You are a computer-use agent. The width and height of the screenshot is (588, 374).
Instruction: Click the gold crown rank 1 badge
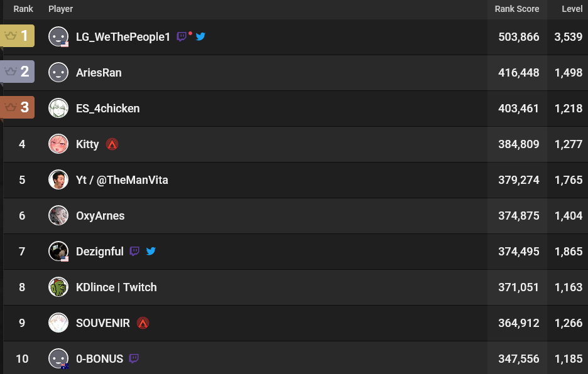[x=18, y=36]
